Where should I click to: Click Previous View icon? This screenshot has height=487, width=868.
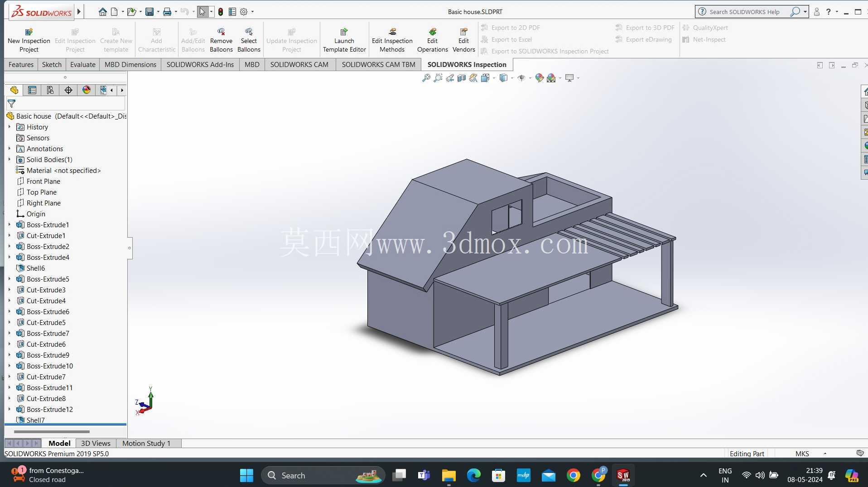coord(450,78)
